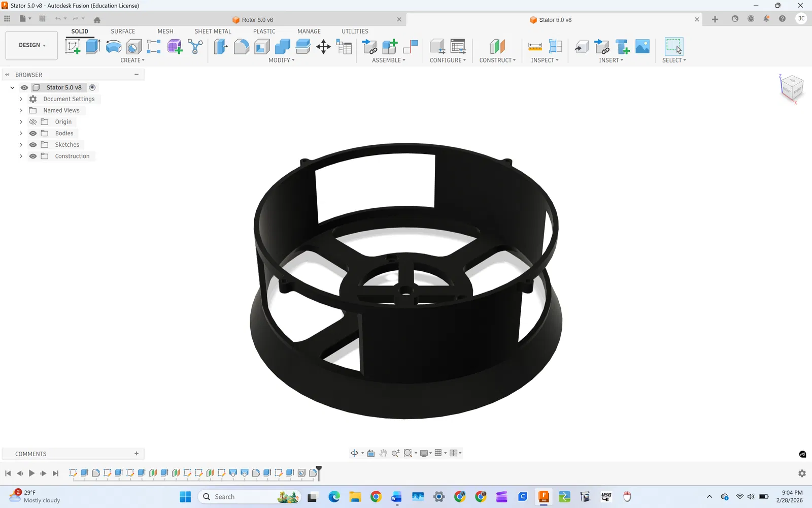Image resolution: width=812 pixels, height=508 pixels.
Task: Open timeline settings gear
Action: (x=802, y=473)
